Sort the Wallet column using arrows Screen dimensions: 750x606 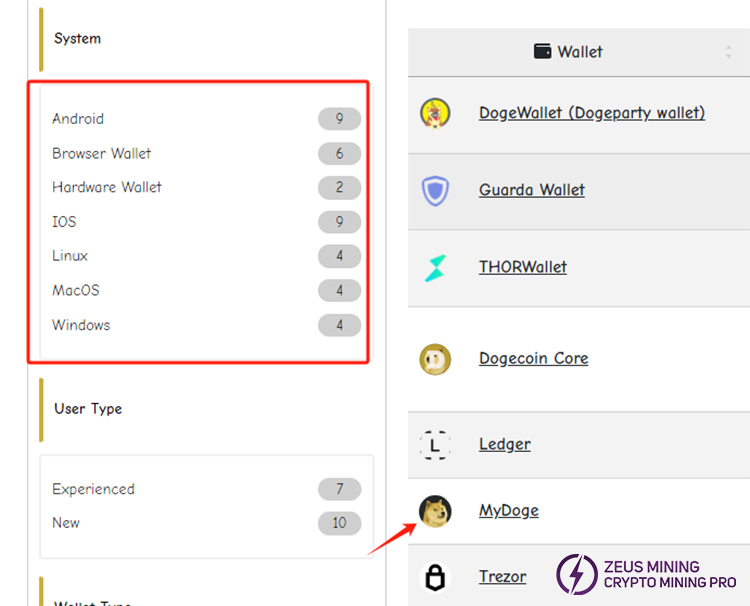pyautogui.click(x=728, y=52)
